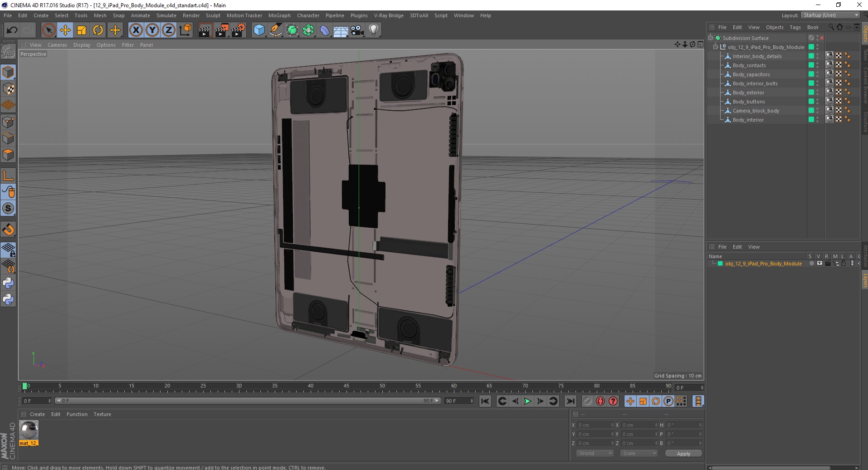Image resolution: width=868 pixels, height=470 pixels.
Task: Select Edges mode in left sidebar
Action: (8, 138)
